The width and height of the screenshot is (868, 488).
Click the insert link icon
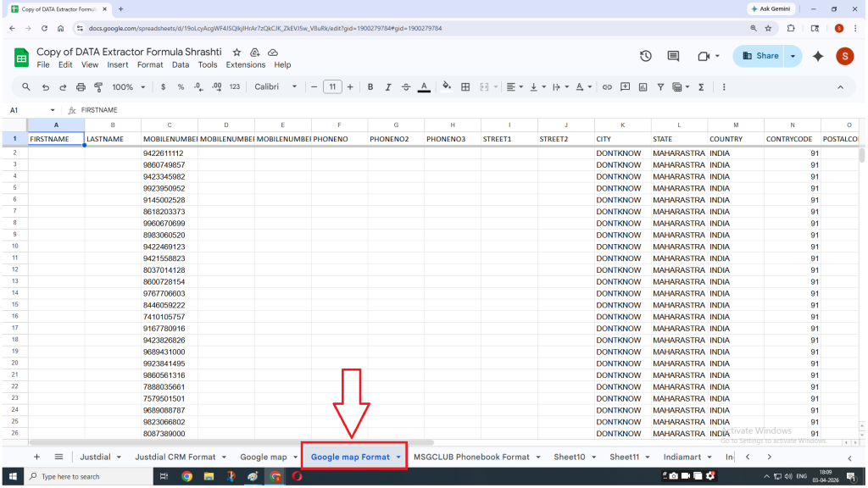point(607,87)
